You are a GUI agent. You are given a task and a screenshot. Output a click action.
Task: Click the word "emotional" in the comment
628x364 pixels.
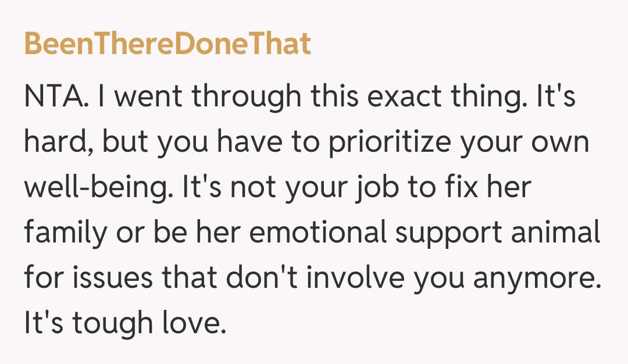[x=315, y=234]
